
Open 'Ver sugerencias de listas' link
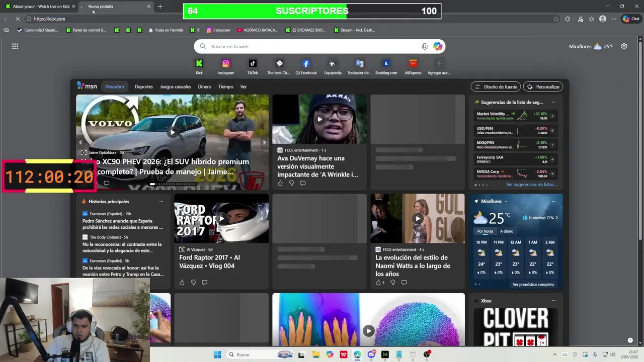(x=531, y=185)
